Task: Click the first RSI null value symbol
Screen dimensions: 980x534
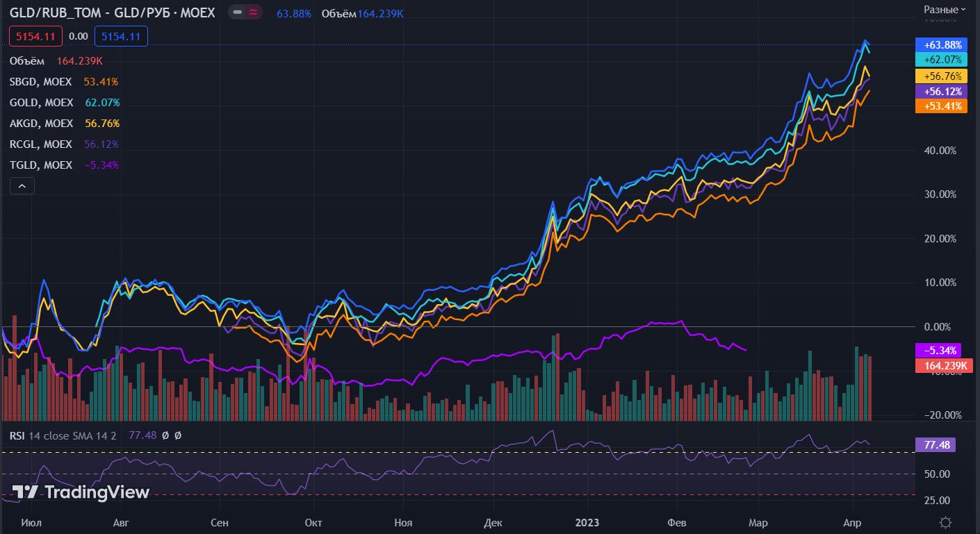Action: (165, 435)
